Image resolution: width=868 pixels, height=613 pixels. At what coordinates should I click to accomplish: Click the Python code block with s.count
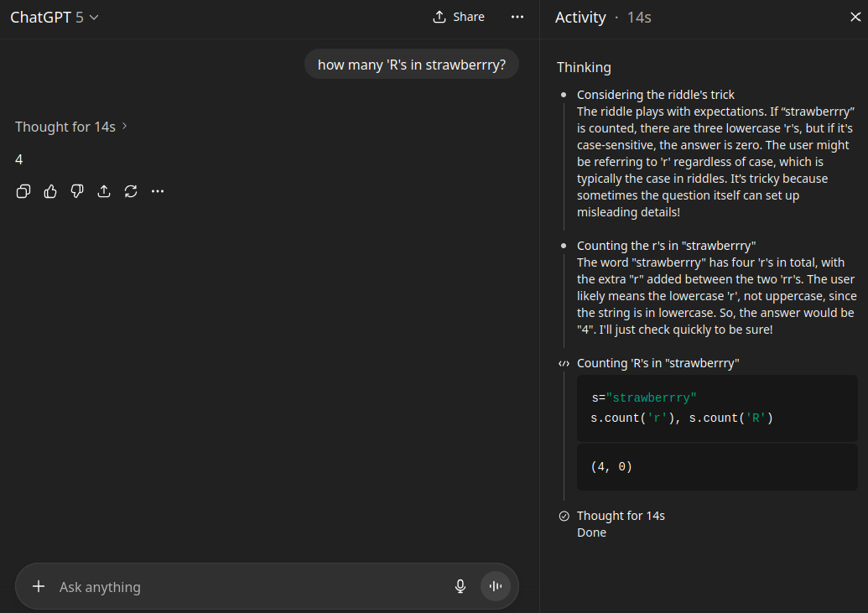pos(717,408)
